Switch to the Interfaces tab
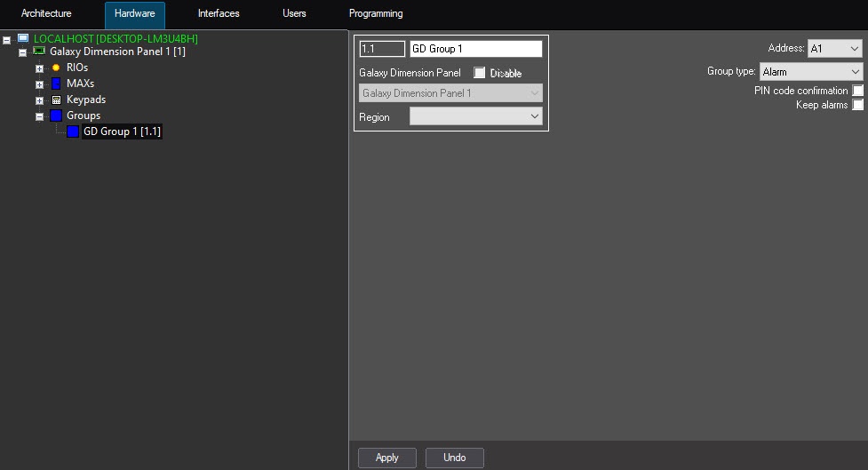868x470 pixels. 219,13
